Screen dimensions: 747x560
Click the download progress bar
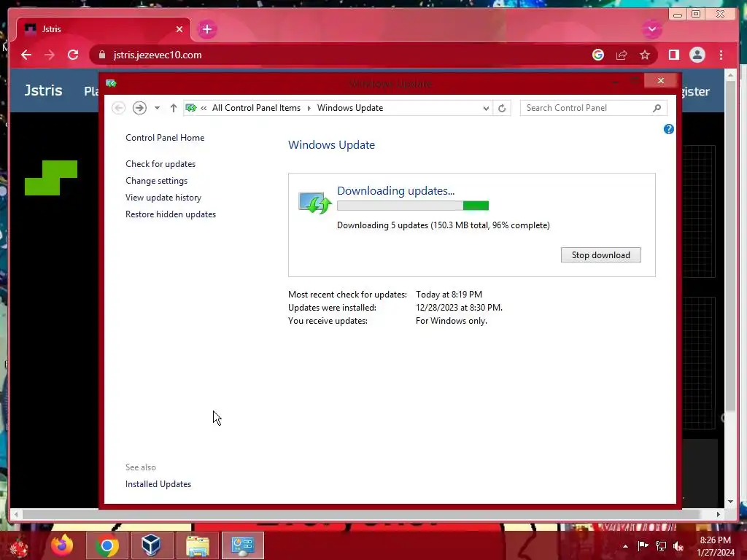413,206
